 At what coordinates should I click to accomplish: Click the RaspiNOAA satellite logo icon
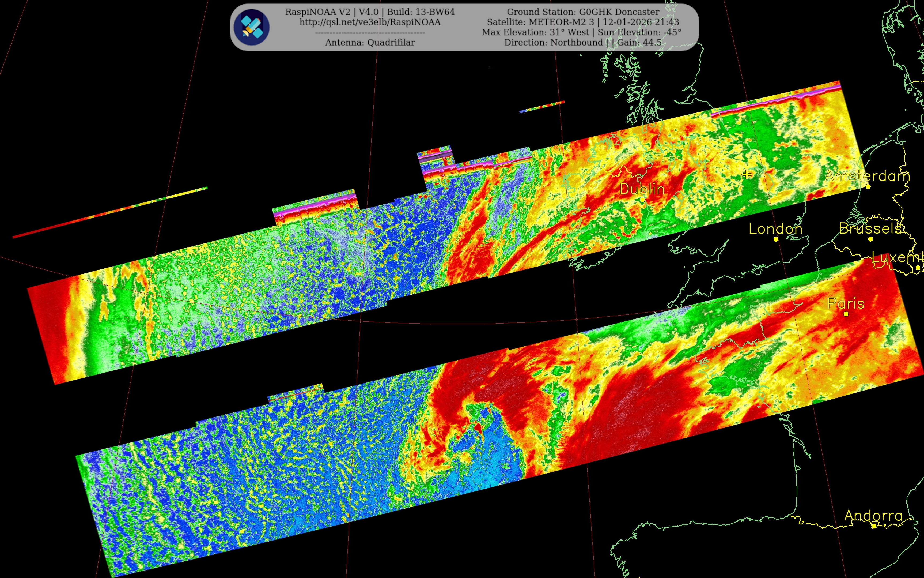click(x=251, y=28)
